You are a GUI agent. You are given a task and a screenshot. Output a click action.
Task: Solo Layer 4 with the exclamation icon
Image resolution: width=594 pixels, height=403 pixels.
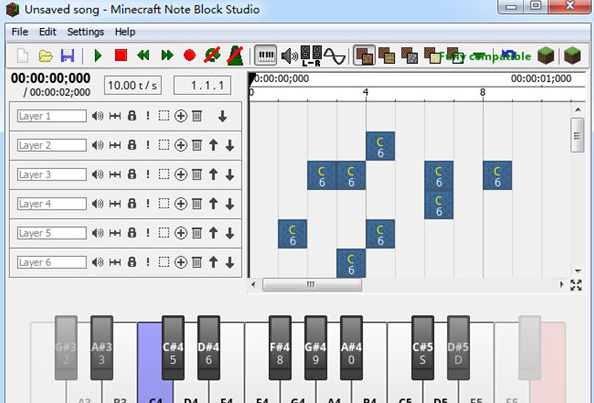[x=148, y=204]
